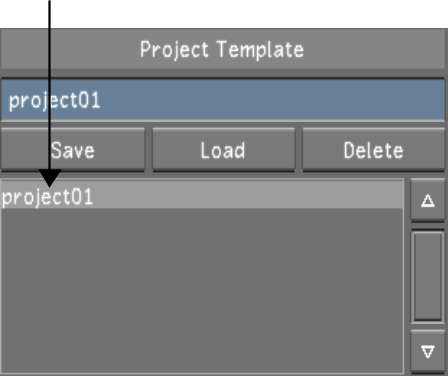Click the up triangle scroll arrow
The image size is (448, 376).
[428, 200]
